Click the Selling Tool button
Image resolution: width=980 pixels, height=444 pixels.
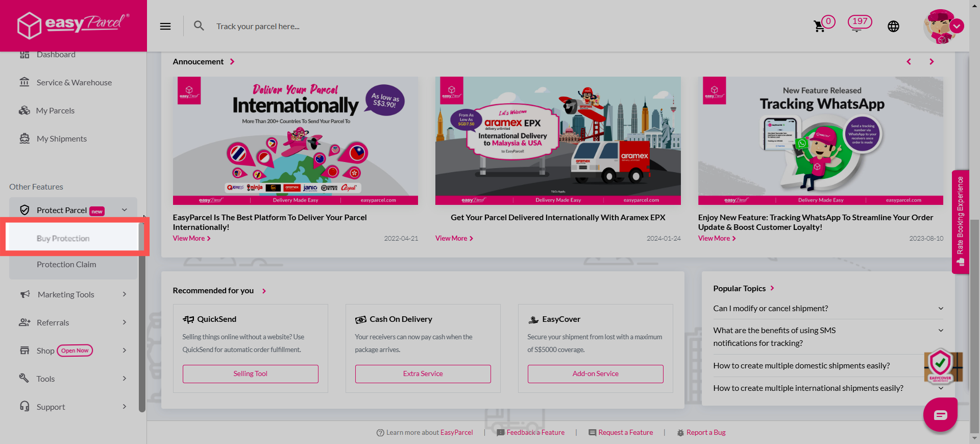pyautogui.click(x=250, y=374)
